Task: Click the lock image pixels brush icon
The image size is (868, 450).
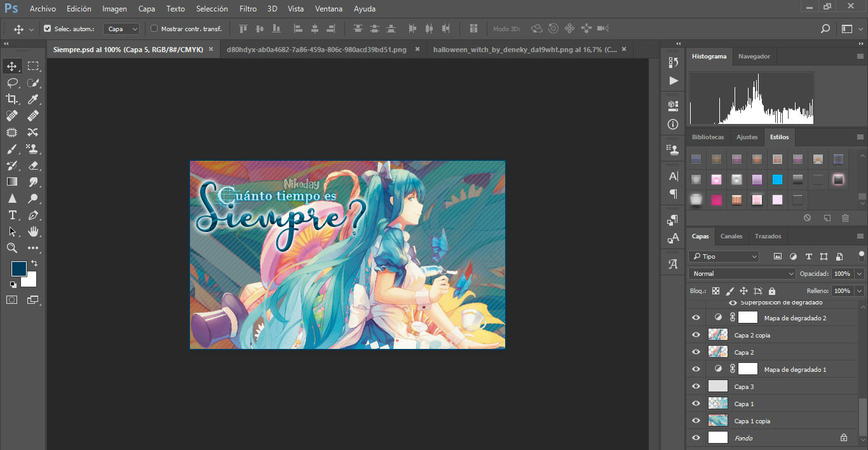Action: click(x=729, y=290)
